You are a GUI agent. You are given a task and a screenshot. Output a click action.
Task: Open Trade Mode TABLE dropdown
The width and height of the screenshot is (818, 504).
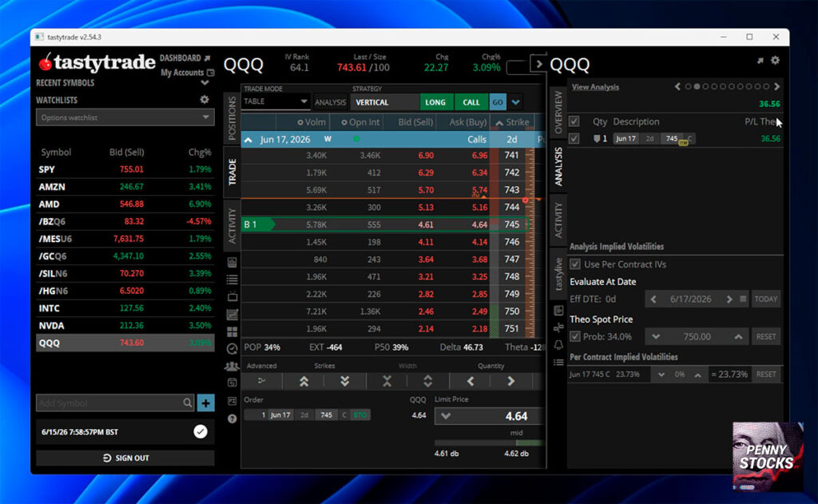pyautogui.click(x=276, y=101)
